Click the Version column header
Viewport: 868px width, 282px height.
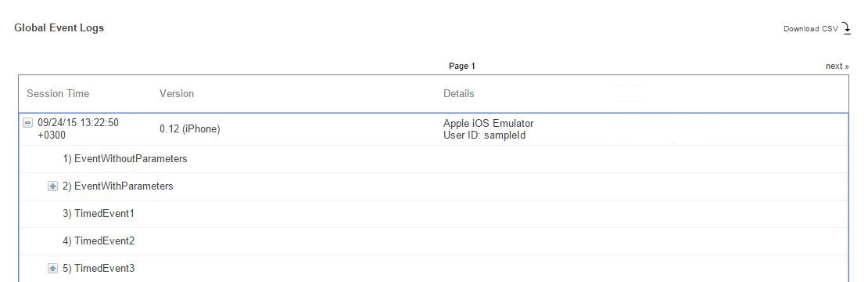pyautogui.click(x=177, y=94)
